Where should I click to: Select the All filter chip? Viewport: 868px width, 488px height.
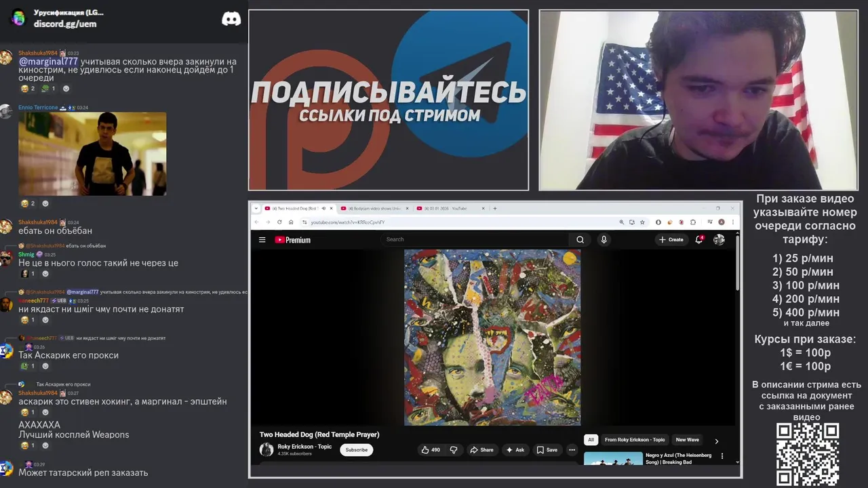coord(591,440)
